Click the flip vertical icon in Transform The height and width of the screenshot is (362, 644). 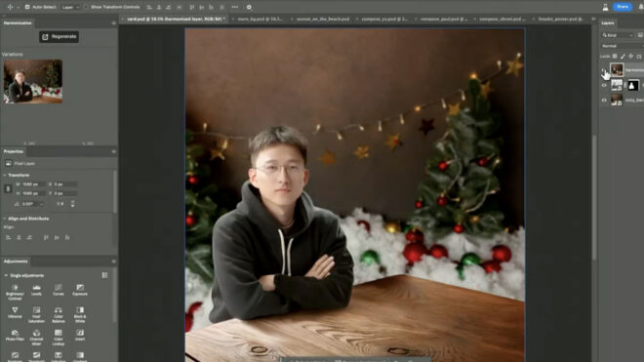tap(73, 204)
